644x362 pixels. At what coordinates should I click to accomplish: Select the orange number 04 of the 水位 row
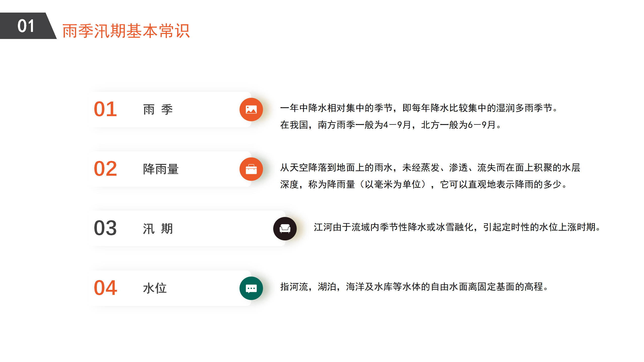[x=105, y=288]
